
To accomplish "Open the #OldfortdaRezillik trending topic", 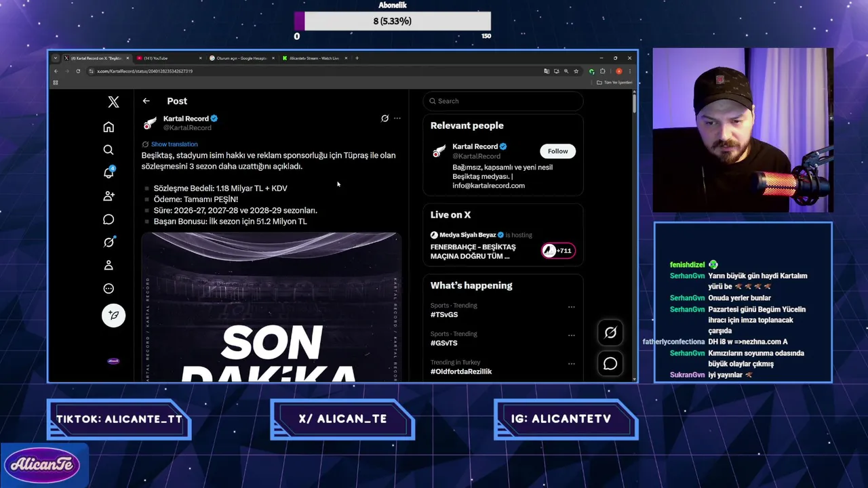I will coord(461,371).
